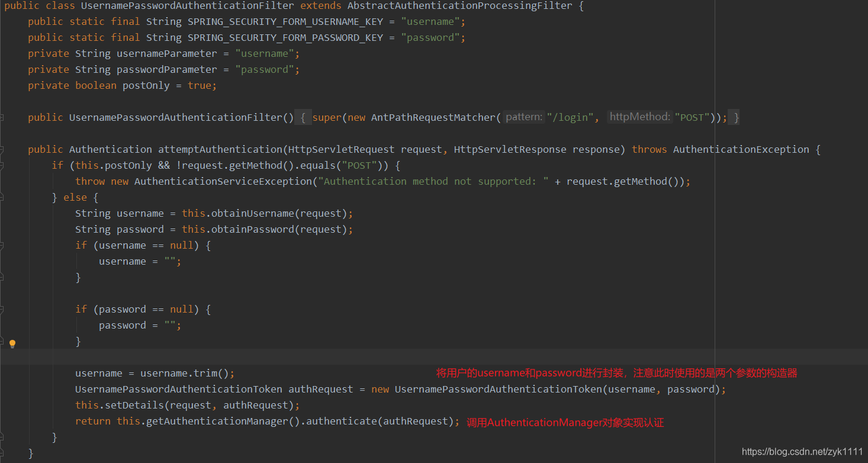Expand the folded constructor body opening brace
Image resolution: width=868 pixels, height=463 pixels.
(303, 117)
